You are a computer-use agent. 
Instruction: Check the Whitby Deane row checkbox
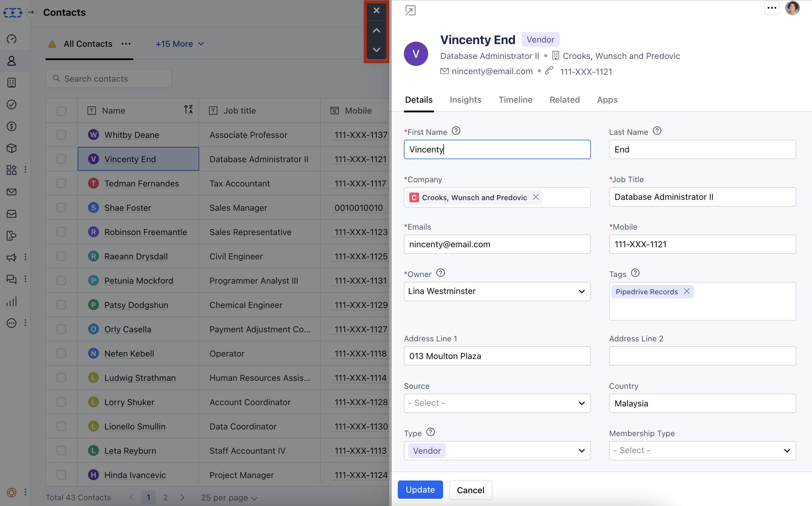tap(61, 135)
